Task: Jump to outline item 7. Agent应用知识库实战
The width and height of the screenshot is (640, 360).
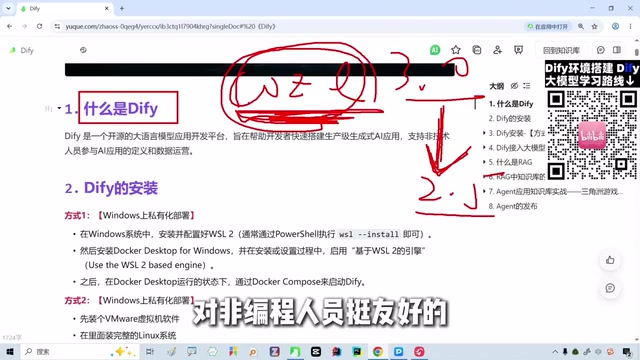Action: (x=556, y=191)
